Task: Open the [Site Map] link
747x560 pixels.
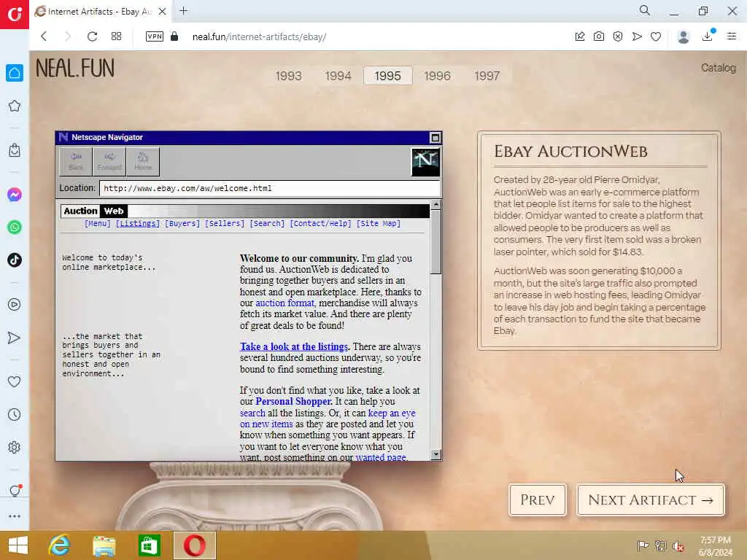Action: [x=379, y=223]
